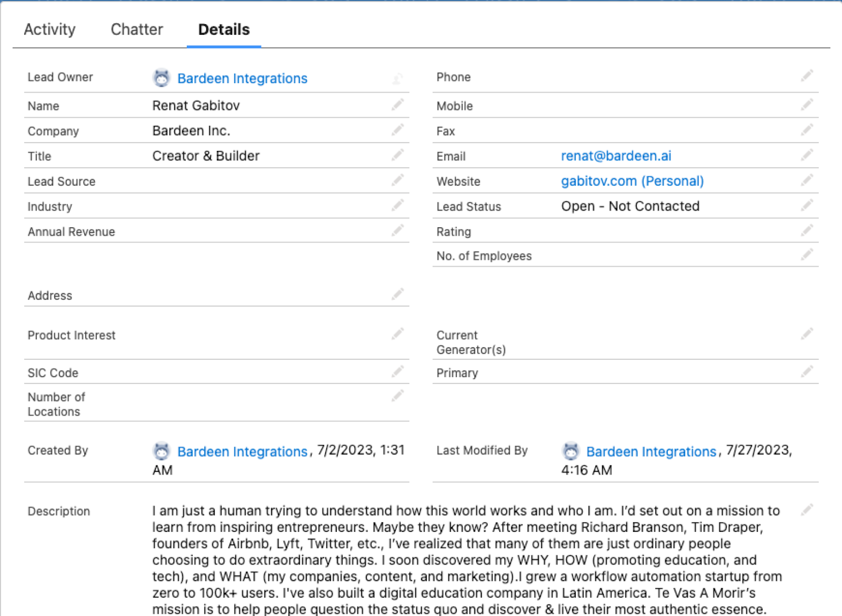Click the name value Renat Gabitov
This screenshot has width=842, height=616.
click(x=196, y=106)
